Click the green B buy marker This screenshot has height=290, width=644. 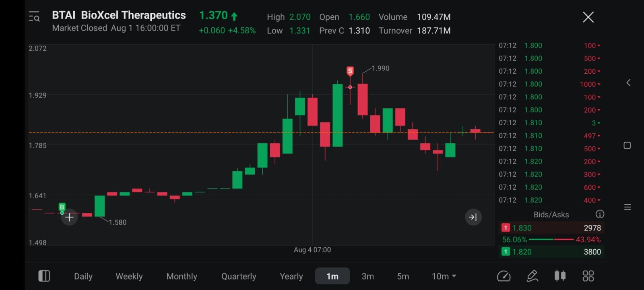tap(62, 207)
